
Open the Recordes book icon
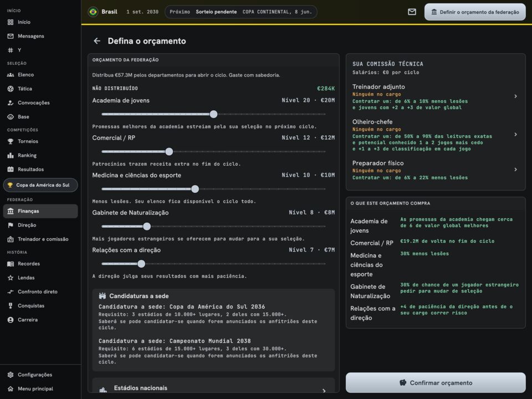click(11, 264)
